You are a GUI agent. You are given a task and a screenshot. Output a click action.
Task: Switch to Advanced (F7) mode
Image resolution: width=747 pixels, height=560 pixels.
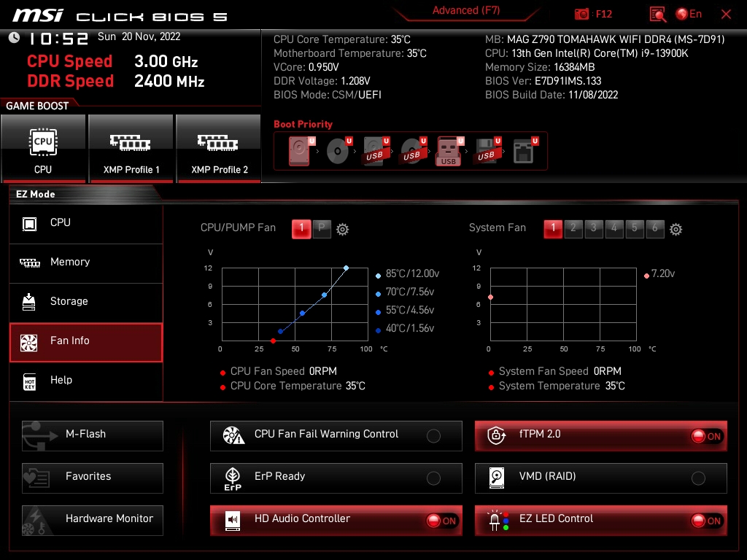[x=466, y=10]
